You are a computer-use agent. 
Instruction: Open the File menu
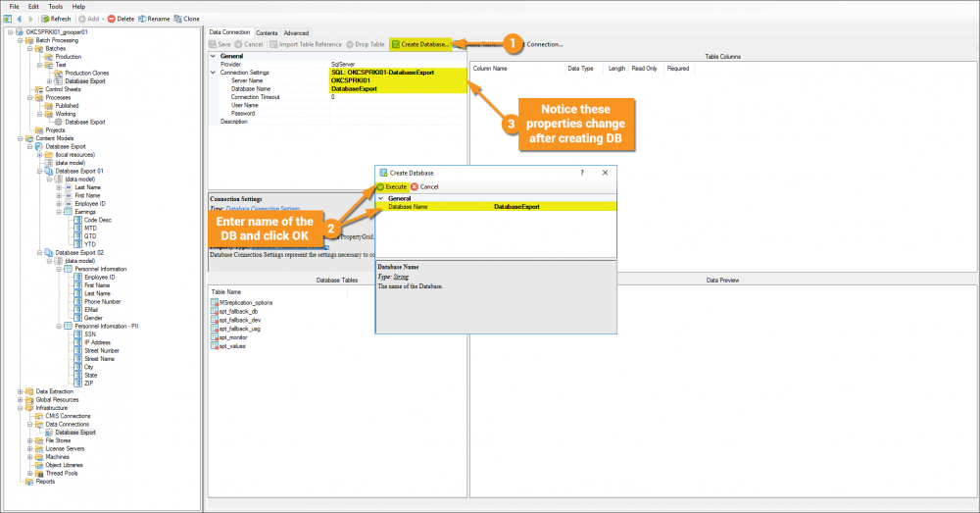15,6
